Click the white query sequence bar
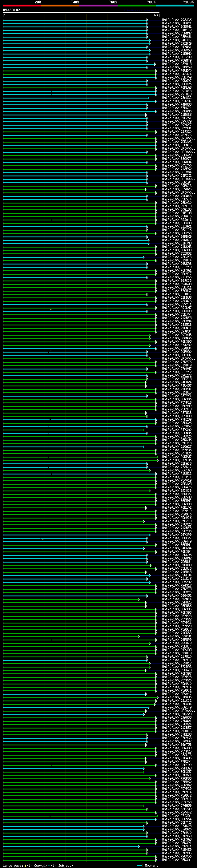 [x=81, y=13]
